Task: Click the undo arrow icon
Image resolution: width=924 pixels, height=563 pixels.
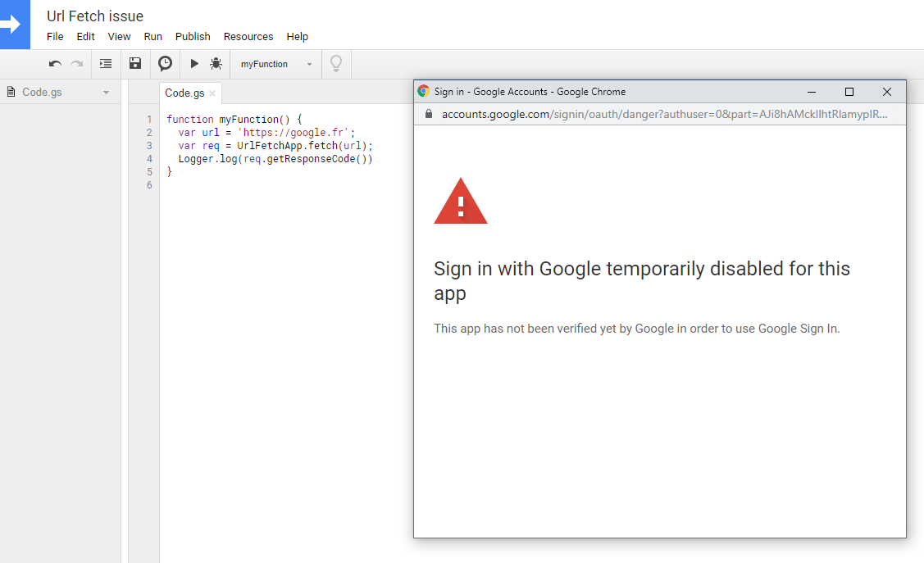Action: [x=55, y=64]
